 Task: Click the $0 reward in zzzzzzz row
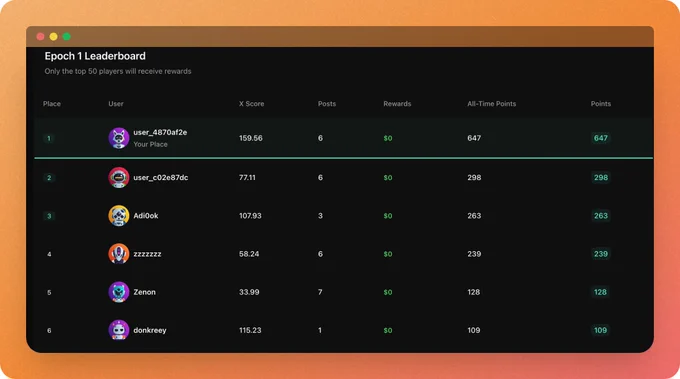pos(388,254)
